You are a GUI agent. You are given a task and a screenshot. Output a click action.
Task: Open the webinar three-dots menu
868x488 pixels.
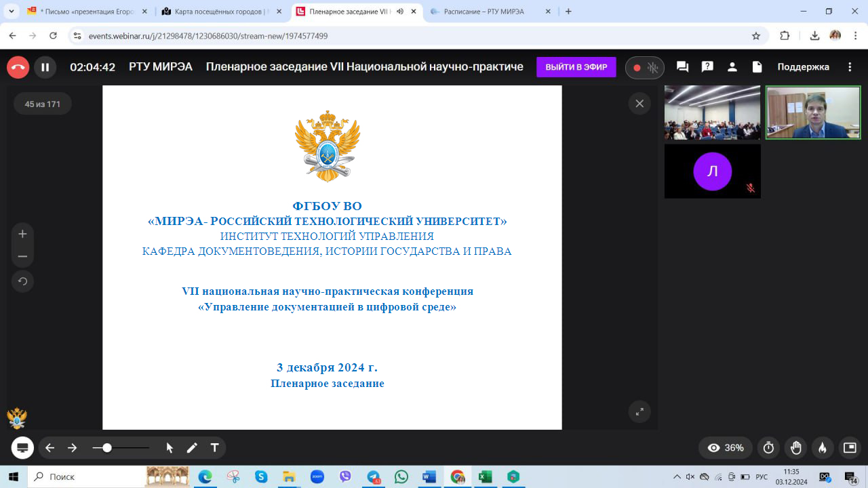pos(850,67)
